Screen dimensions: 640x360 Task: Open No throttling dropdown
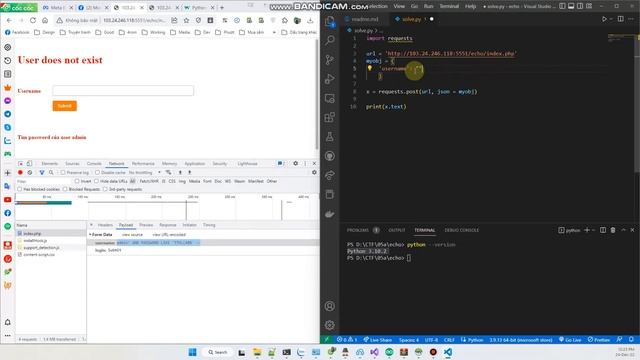tap(144, 173)
